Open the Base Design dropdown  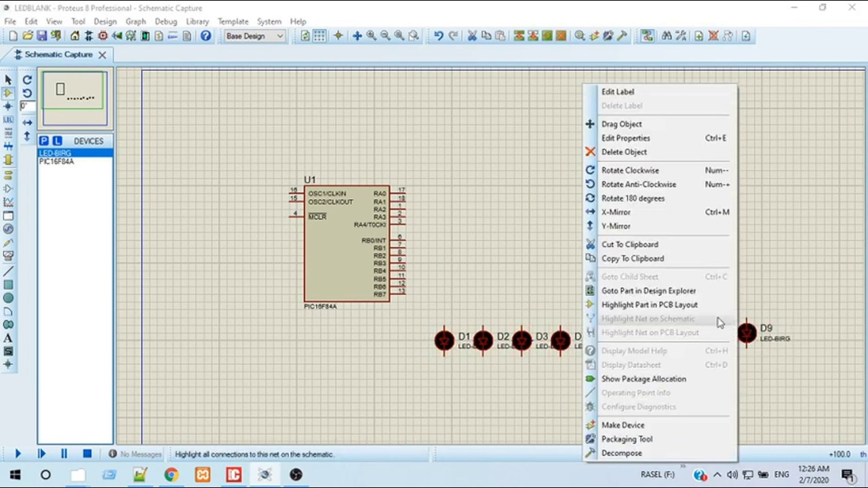pyautogui.click(x=254, y=36)
